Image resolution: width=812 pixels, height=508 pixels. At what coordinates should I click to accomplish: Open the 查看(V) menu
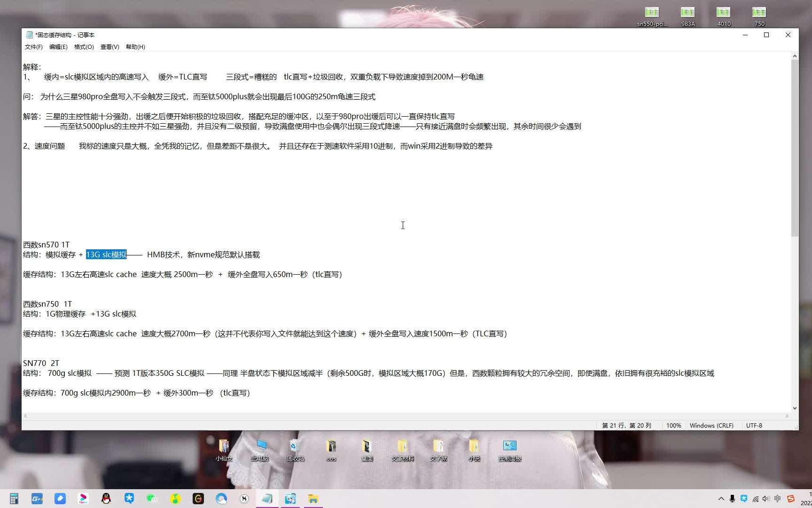pyautogui.click(x=109, y=47)
